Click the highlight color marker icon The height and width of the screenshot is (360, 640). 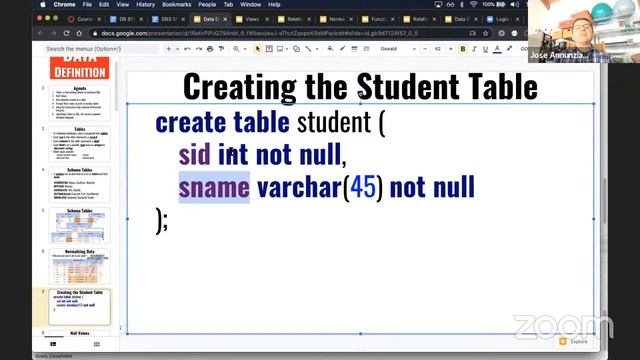[x=509, y=49]
